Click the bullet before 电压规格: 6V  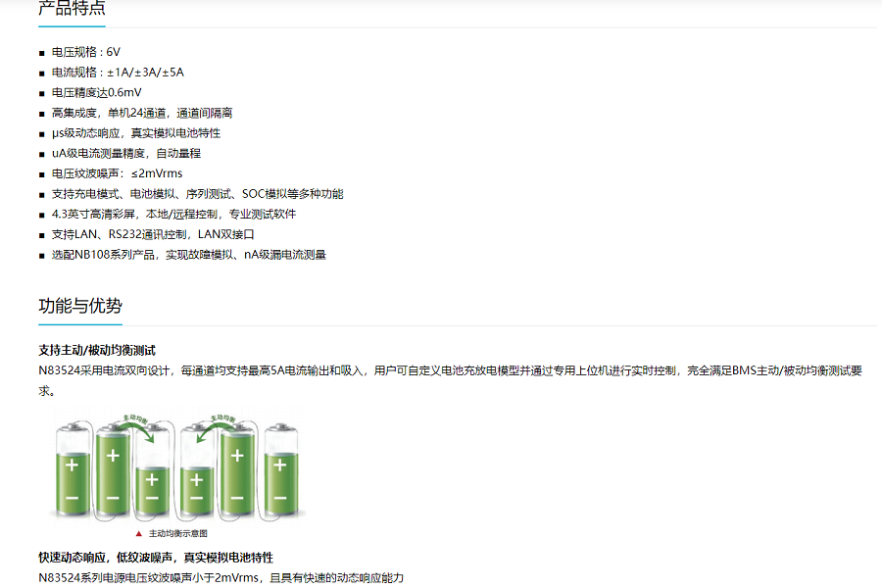click(x=42, y=52)
